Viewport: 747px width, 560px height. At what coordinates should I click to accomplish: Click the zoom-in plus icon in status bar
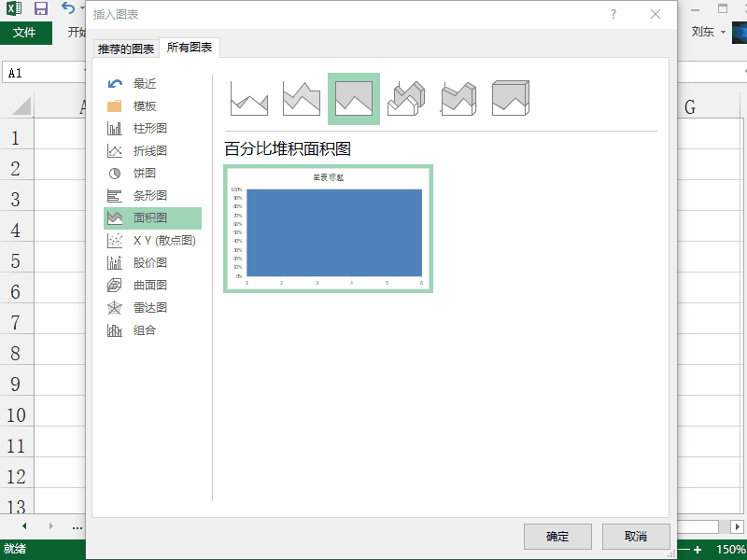point(698,549)
